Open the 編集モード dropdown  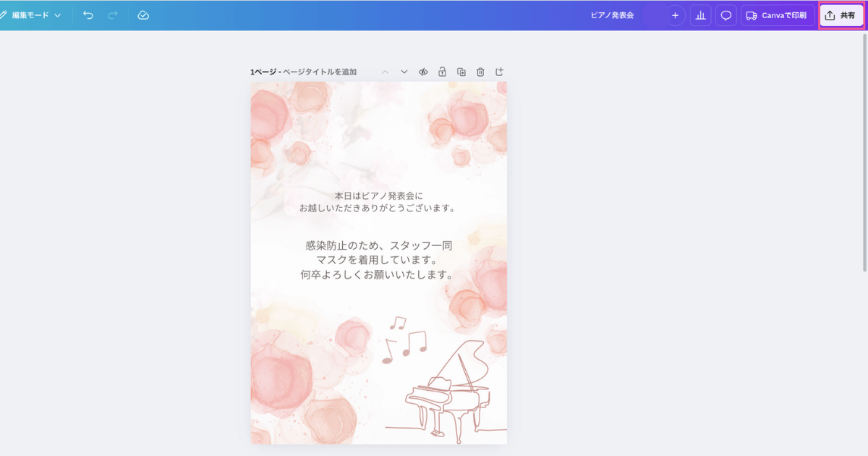click(30, 15)
